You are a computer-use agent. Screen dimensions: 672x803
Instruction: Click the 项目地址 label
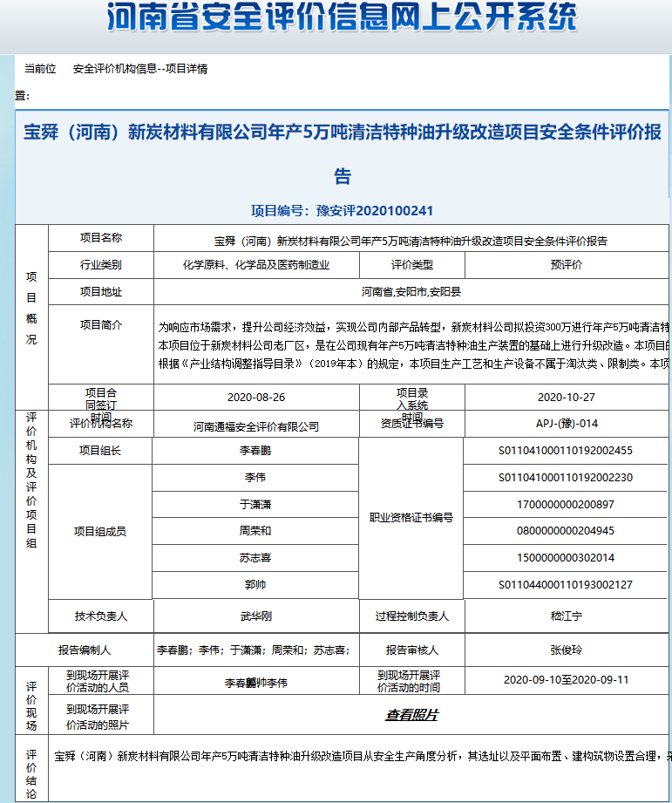(x=101, y=292)
